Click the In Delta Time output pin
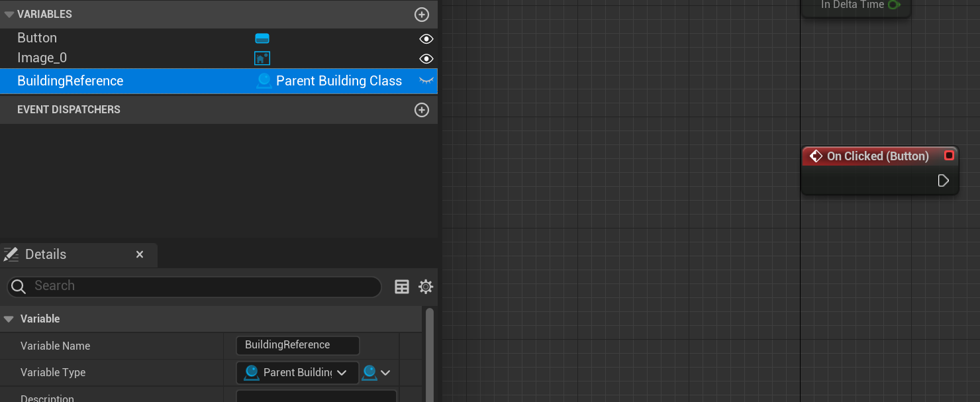Screen dimensions: 980x402 tap(894, 5)
